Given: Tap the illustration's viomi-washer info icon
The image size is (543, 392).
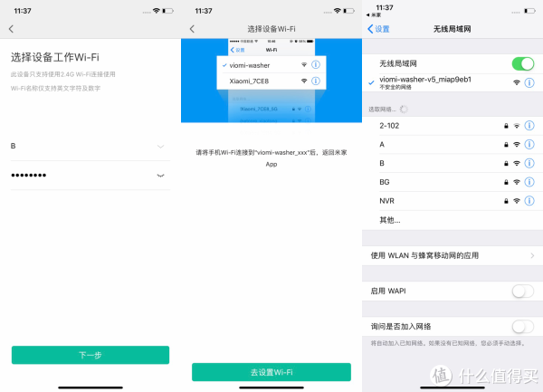Looking at the screenshot, I should [316, 65].
